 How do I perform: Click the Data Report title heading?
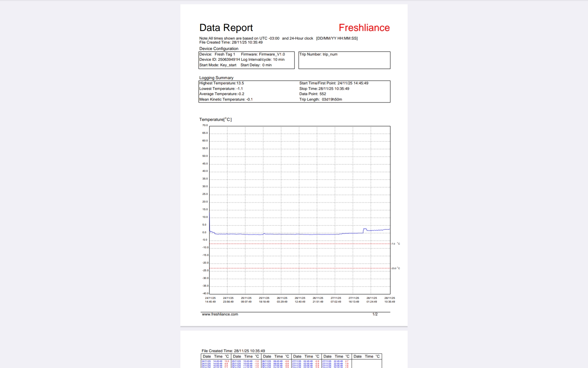tap(226, 28)
